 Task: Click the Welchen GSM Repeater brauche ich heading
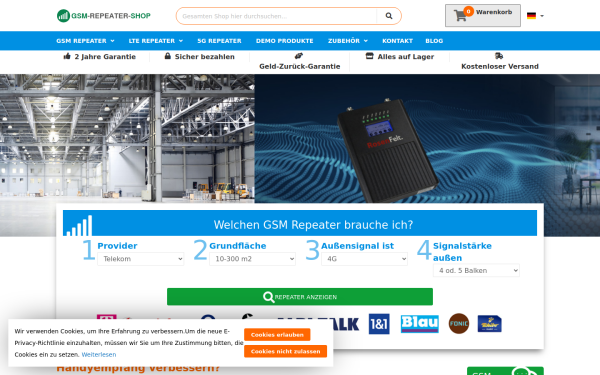tap(313, 225)
